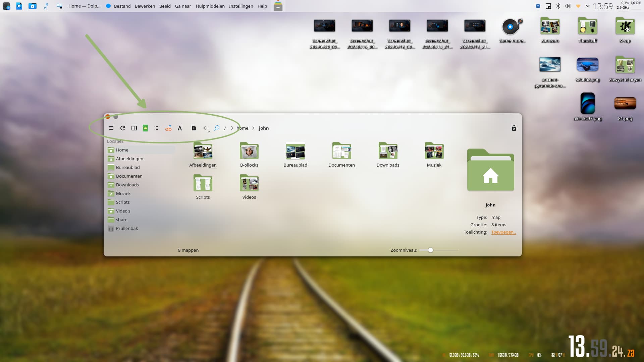This screenshot has height=362, width=644.
Task: Select Muziek in the places sidebar
Action: [x=141, y=193]
